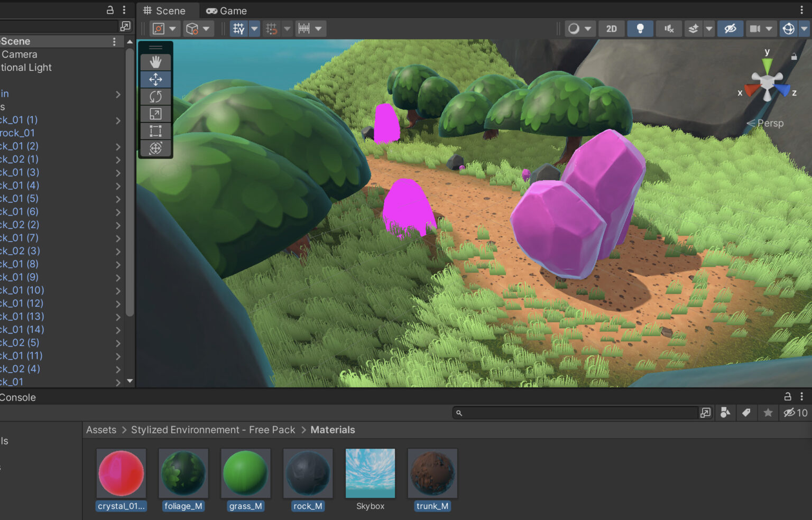Select the crystal_01 material thumbnail

[121, 473]
